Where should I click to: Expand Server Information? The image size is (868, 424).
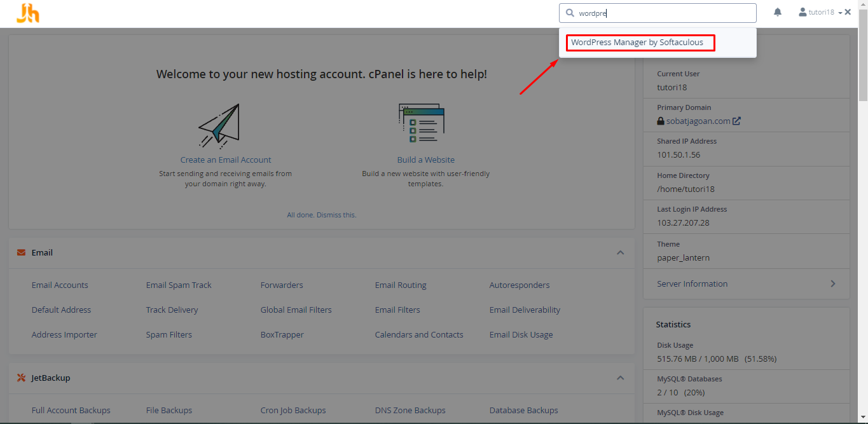click(x=747, y=284)
